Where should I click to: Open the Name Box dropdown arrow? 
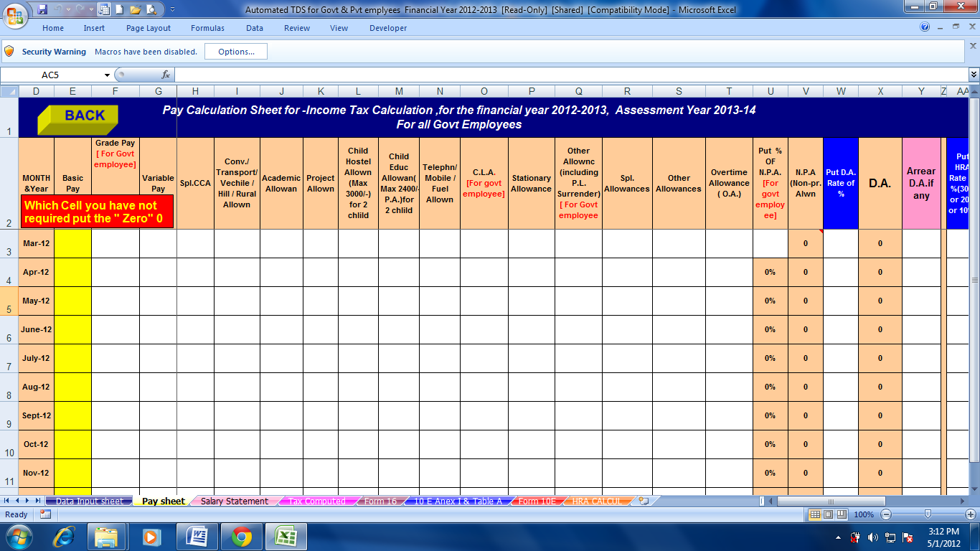point(108,75)
